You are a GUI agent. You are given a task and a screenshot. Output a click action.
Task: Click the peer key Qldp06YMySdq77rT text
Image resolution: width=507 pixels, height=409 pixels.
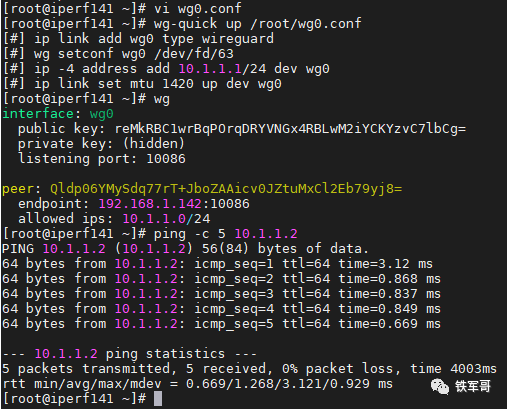(226, 189)
